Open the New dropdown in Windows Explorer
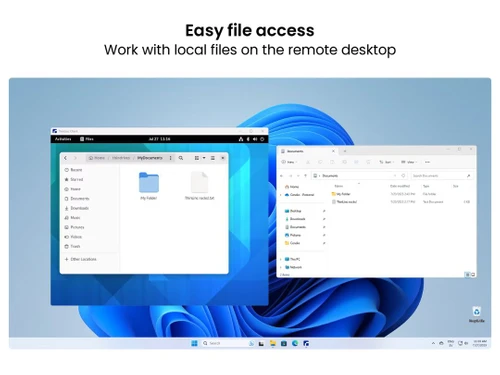Image resolution: width=500 pixels, height=375 pixels. click(289, 162)
